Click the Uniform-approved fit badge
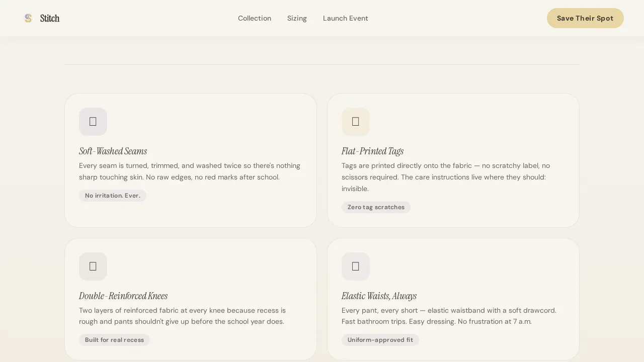644x362 pixels. (380, 340)
